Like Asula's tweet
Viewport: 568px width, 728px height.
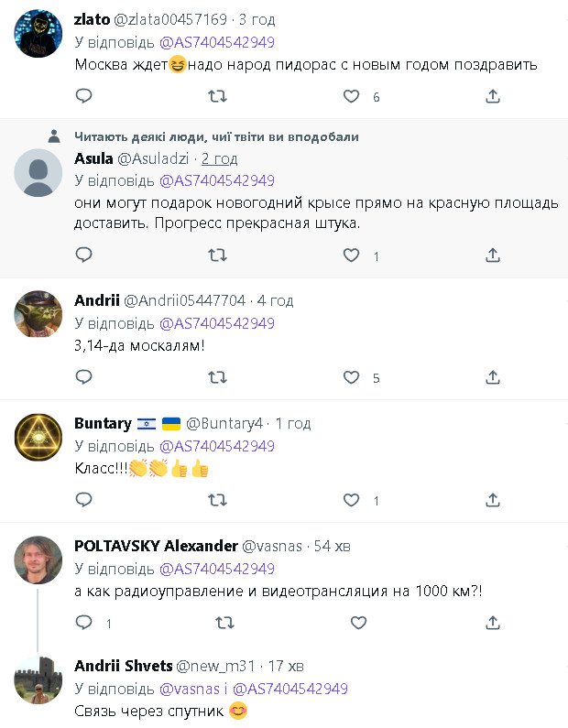point(351,255)
